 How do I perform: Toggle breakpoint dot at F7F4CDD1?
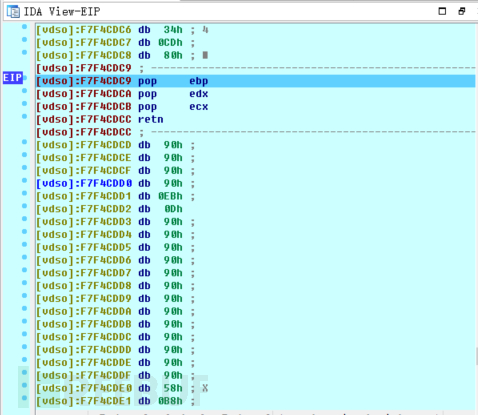pos(24,193)
